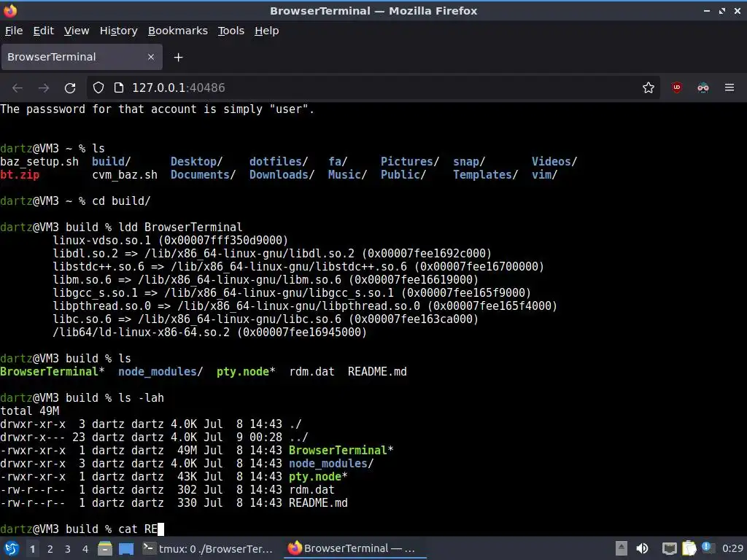Click the linux-vdso.so.1 line
747x560 pixels.
click(171, 240)
